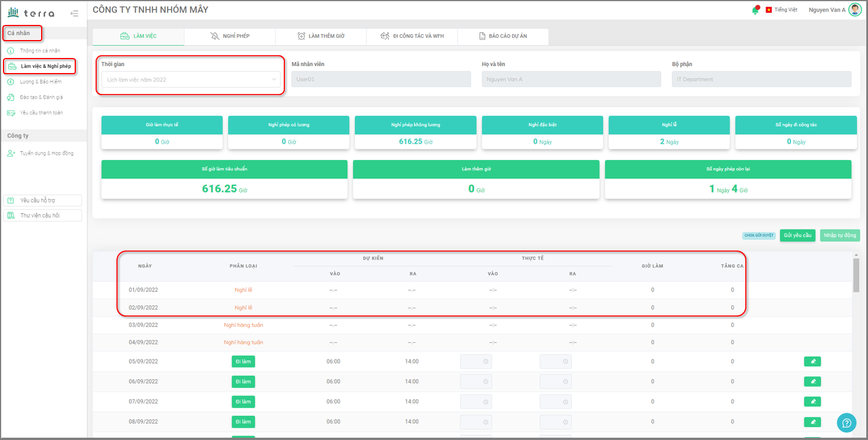Open Làm việc & Nghỉ phép menu
This screenshot has width=868, height=440.
pyautogui.click(x=39, y=66)
